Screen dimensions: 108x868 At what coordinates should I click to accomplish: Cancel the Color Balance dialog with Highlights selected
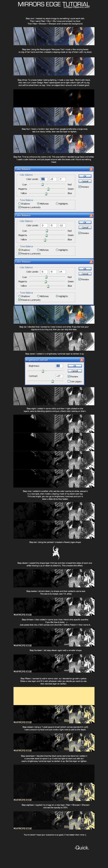tap(85, 274)
